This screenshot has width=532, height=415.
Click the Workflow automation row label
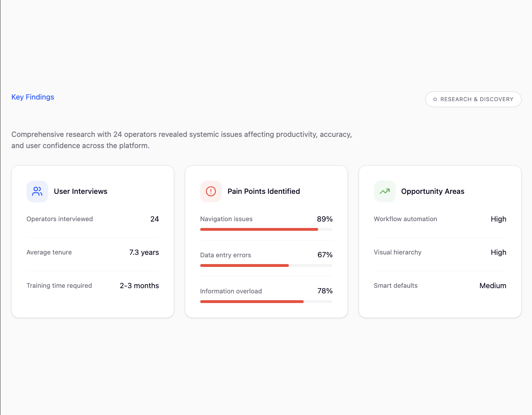tap(405, 219)
